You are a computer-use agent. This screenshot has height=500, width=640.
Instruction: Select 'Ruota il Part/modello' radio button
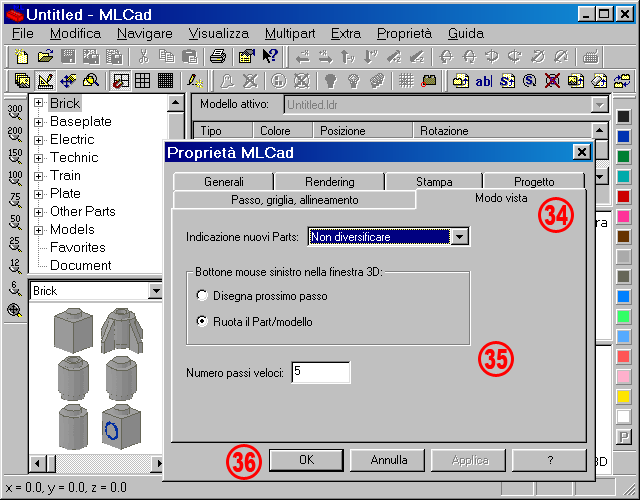202,322
